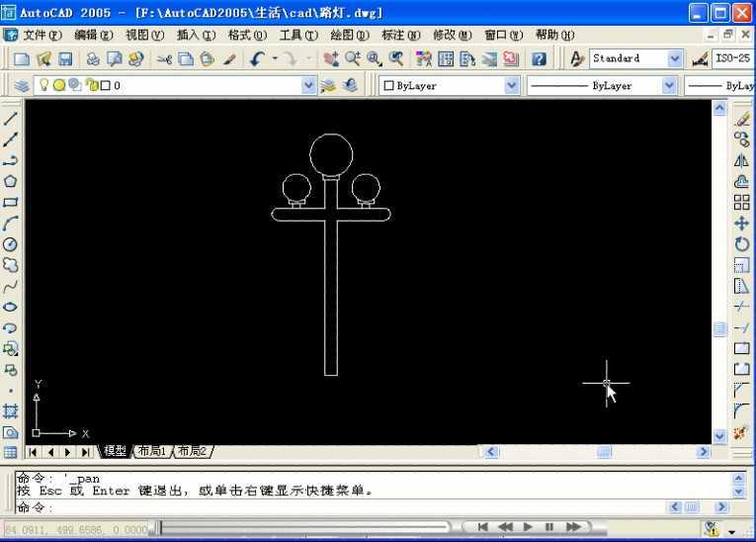Image resolution: width=756 pixels, height=542 pixels.
Task: Open the Help question mark icon
Action: point(539,59)
